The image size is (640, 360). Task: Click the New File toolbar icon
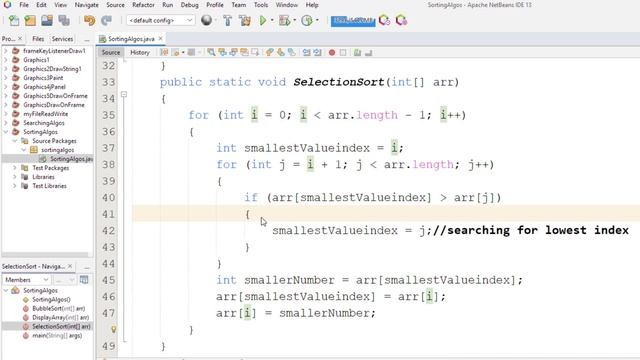coord(14,20)
